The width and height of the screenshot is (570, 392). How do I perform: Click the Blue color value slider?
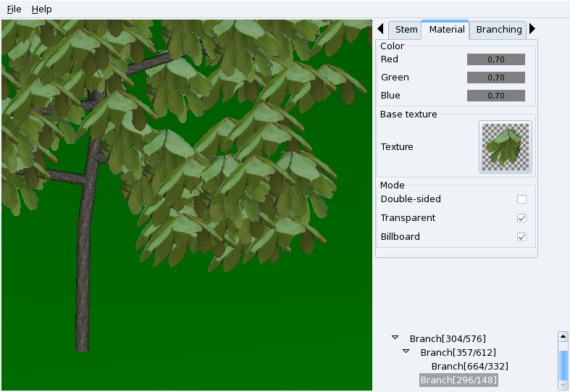coord(496,96)
